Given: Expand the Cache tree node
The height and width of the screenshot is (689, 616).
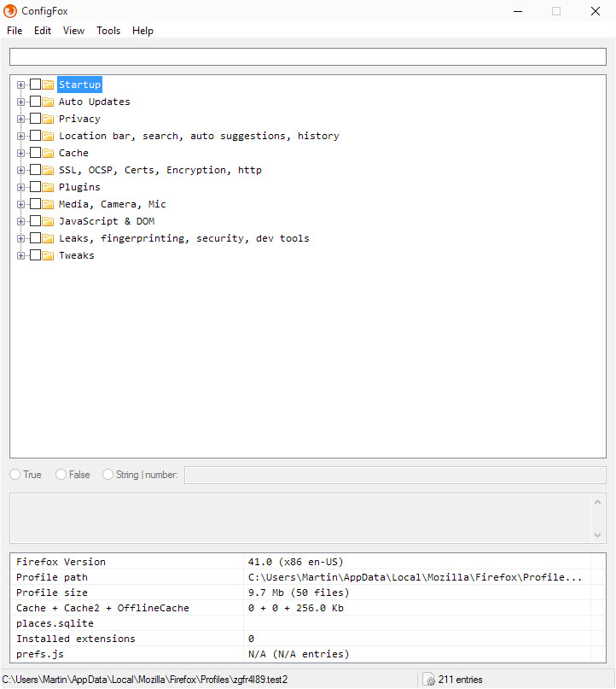Looking at the screenshot, I should [20, 154].
